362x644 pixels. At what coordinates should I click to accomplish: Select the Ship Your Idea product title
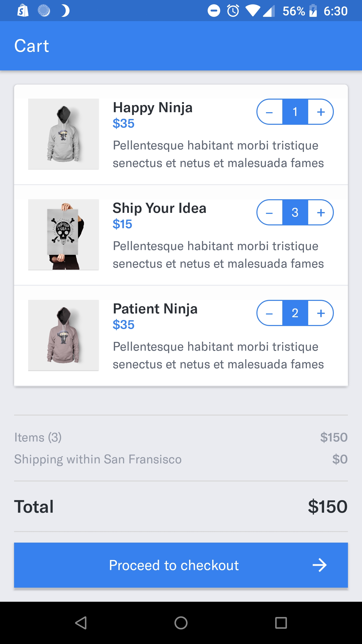[x=159, y=208]
